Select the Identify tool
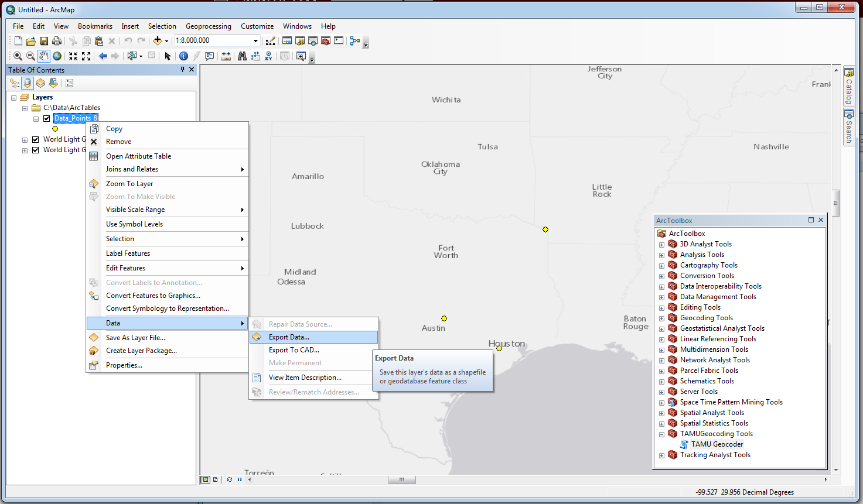This screenshot has height=504, width=863. [183, 56]
